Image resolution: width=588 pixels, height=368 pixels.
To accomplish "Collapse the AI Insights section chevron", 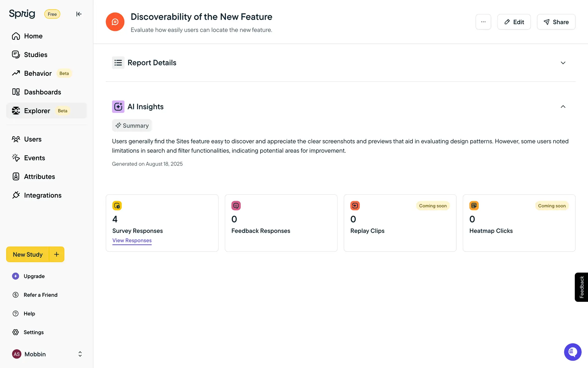I will pyautogui.click(x=563, y=107).
